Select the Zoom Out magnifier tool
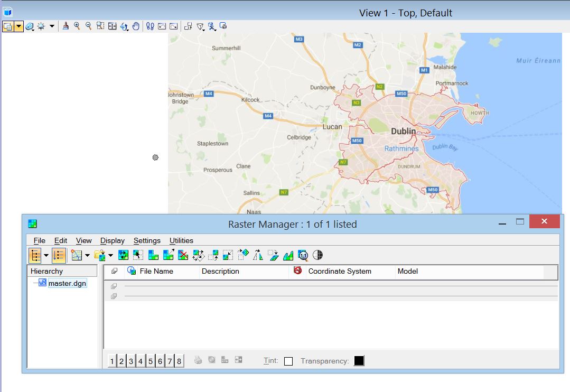 pyautogui.click(x=88, y=26)
